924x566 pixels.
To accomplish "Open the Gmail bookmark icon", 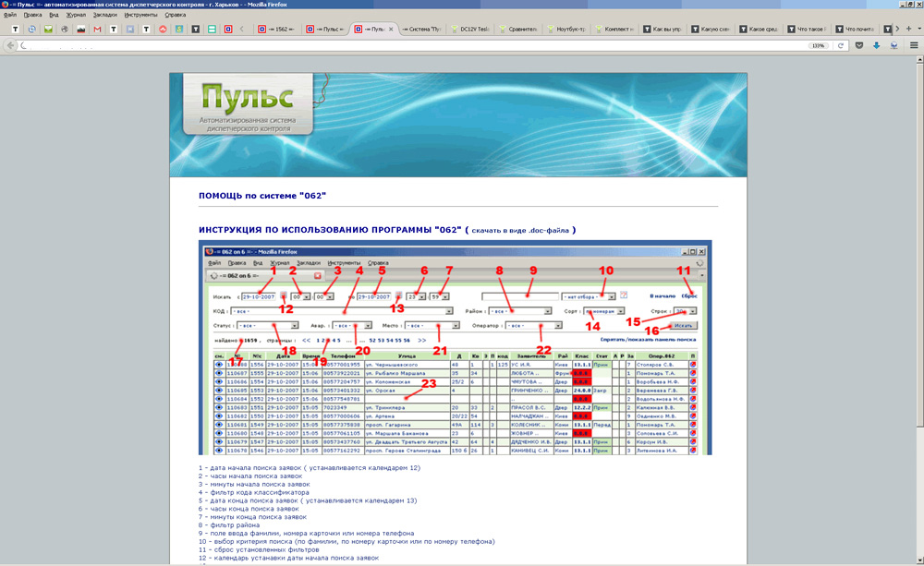I will 97,30.
